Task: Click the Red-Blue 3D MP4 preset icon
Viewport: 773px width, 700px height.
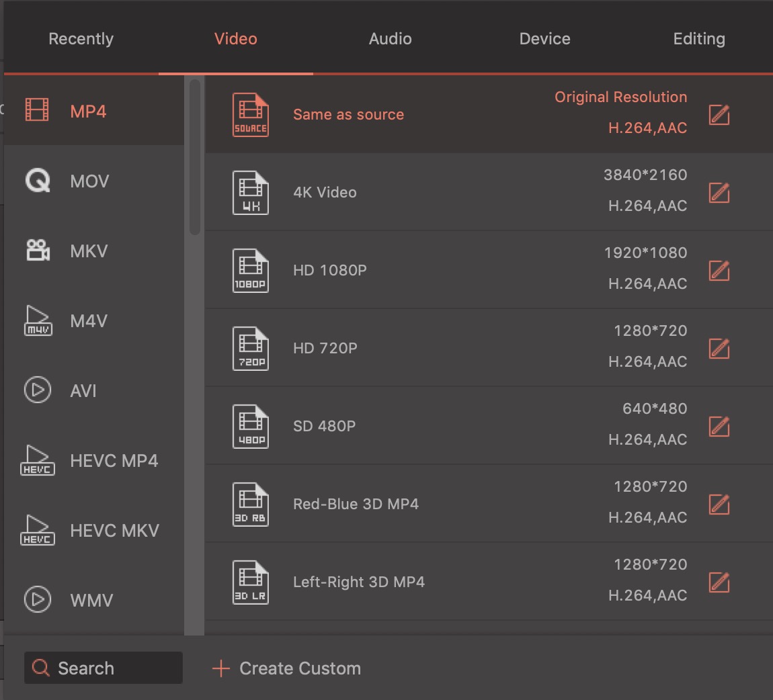Action: 251,504
